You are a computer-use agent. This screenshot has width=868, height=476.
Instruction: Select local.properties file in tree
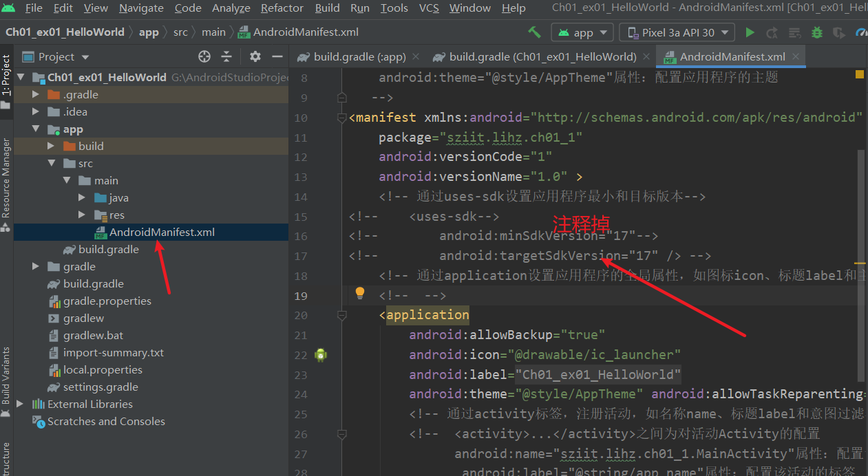click(151, 369)
